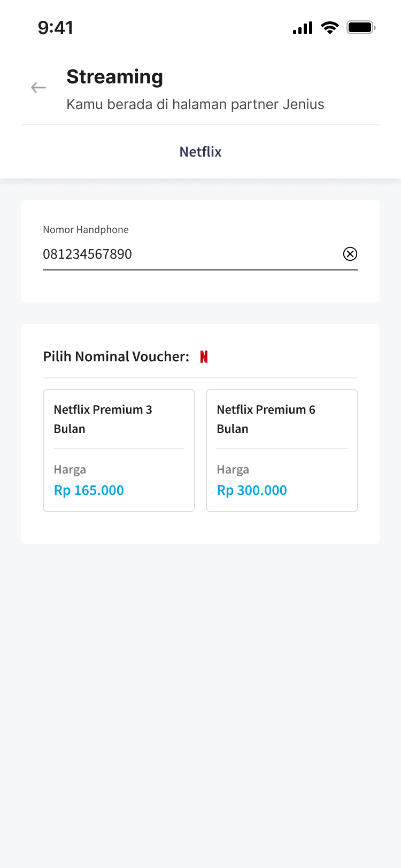The height and width of the screenshot is (868, 401).
Task: Choose the Netflix Premium 6 Bulan voucher
Action: coord(282,419)
